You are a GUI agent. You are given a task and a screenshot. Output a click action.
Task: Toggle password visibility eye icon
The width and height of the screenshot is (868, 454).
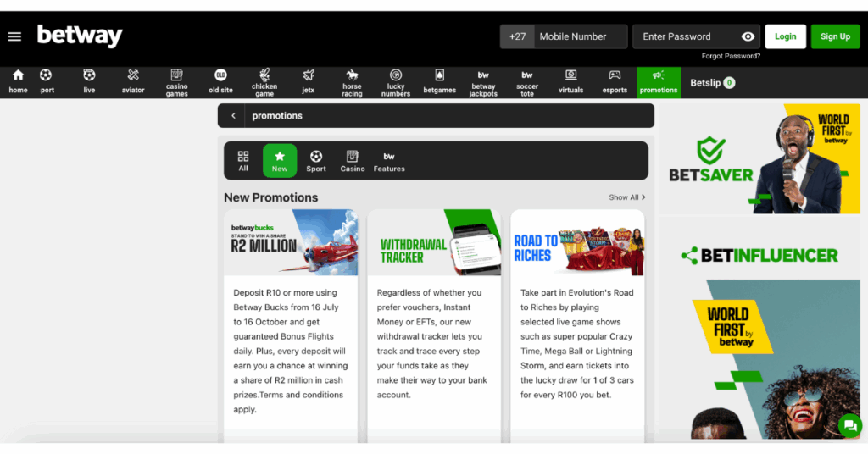click(748, 36)
